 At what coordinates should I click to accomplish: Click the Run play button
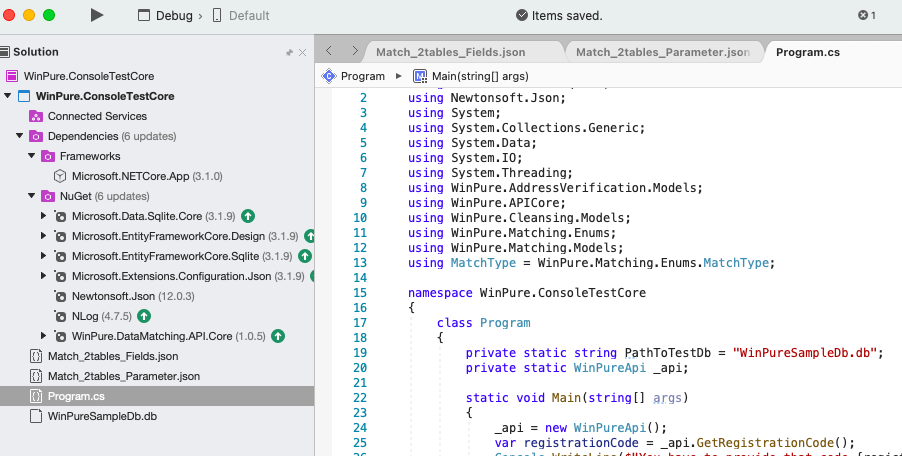(96, 15)
